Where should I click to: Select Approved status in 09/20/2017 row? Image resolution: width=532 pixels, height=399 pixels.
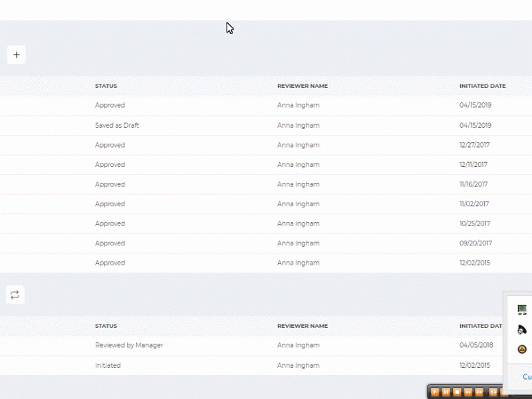point(110,243)
